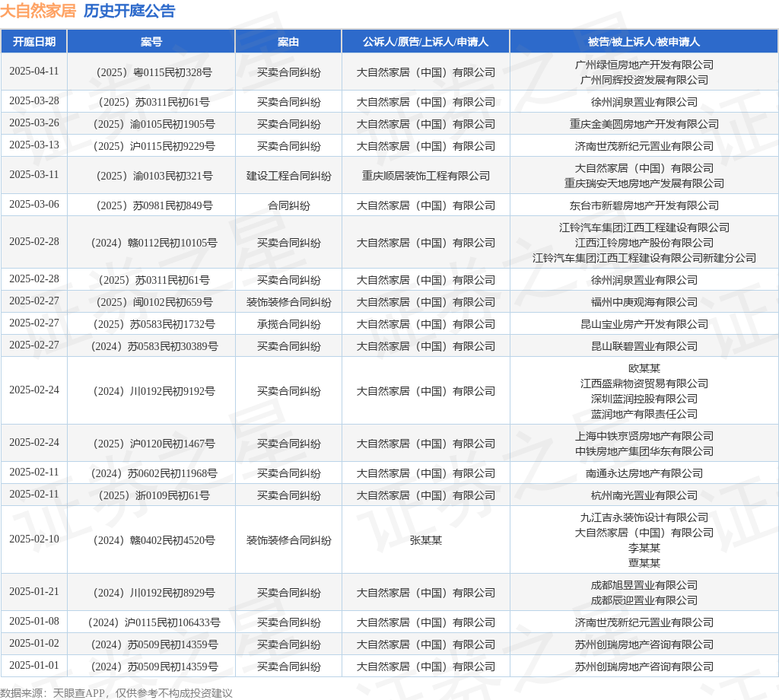
Task: Select the date 2025-02-10
Action: (33, 539)
